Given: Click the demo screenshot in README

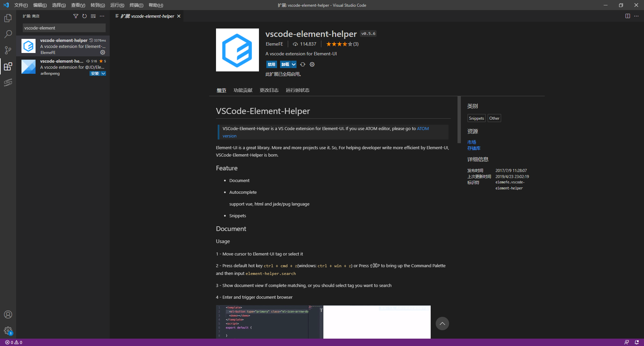Looking at the screenshot, I should click(323, 322).
